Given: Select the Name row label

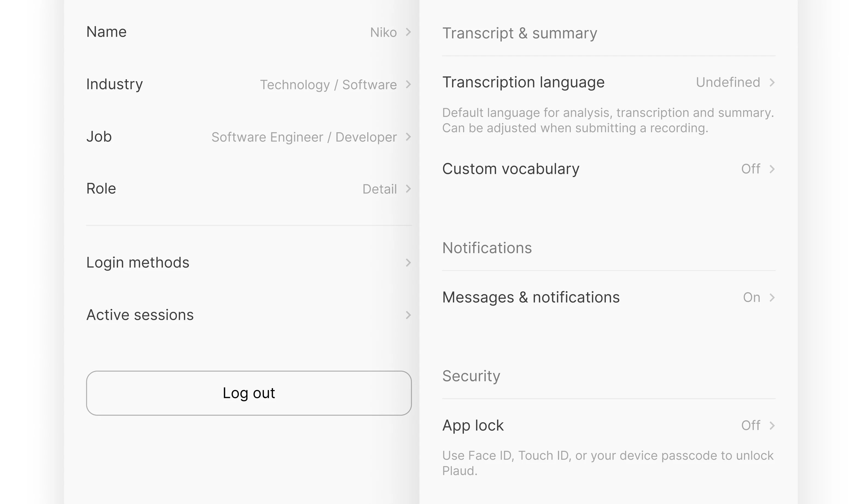Looking at the screenshot, I should pos(106,32).
